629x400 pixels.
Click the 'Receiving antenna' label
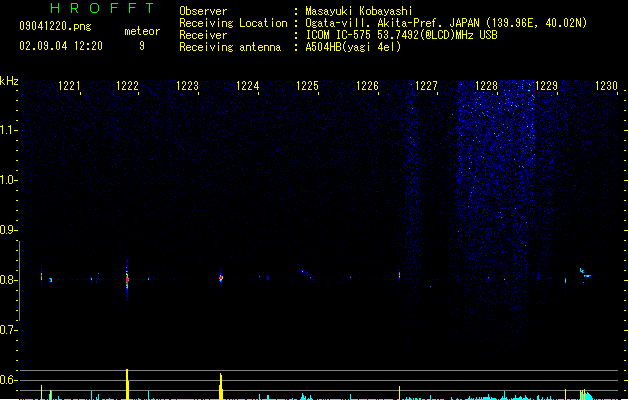tap(230, 47)
